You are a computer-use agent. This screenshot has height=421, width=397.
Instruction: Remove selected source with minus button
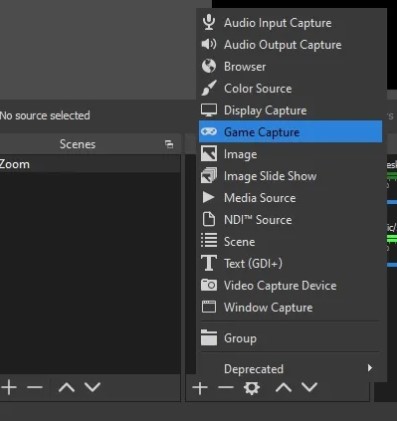(226, 388)
